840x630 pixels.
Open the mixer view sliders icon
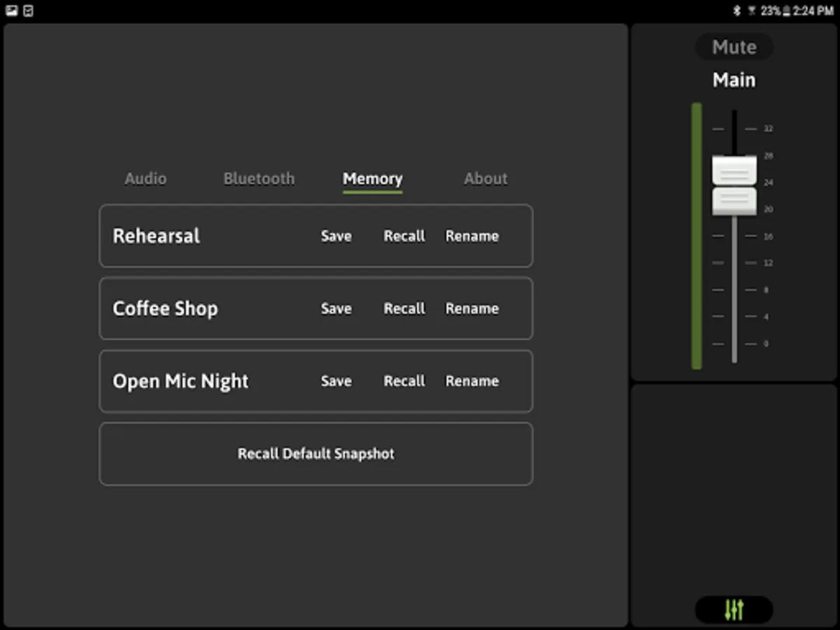[734, 610]
